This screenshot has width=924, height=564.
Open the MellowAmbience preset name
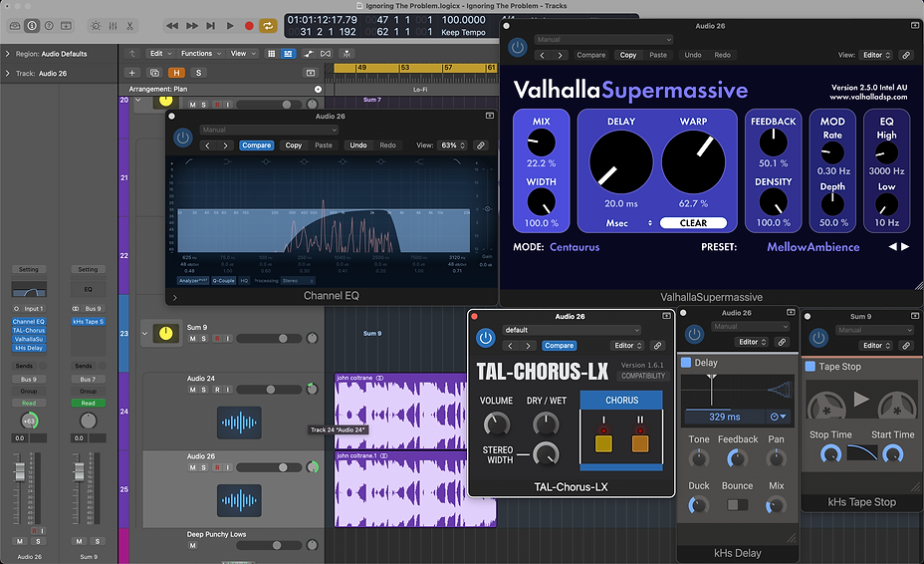click(813, 247)
